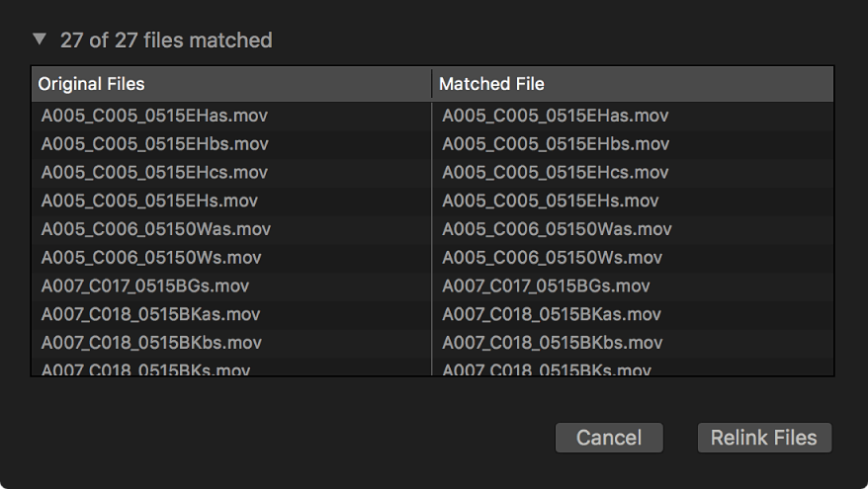Screen dimensions: 868x489
Task: Click the Relink Files button
Action: pyautogui.click(x=764, y=438)
